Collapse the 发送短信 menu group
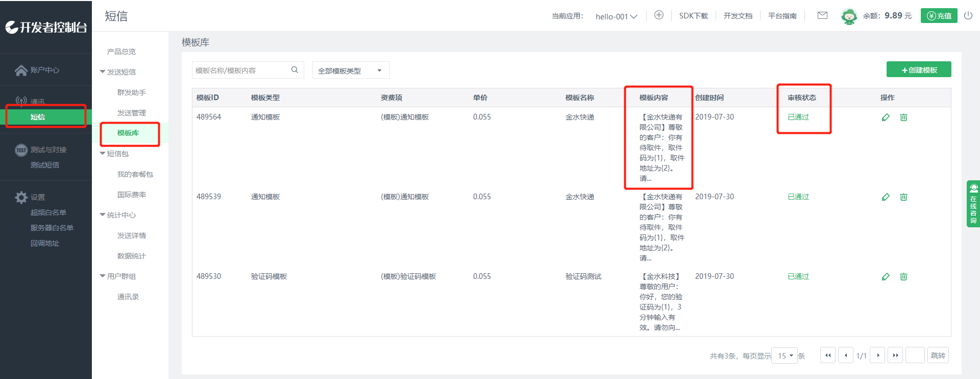This screenshot has width=980, height=379. tap(118, 72)
